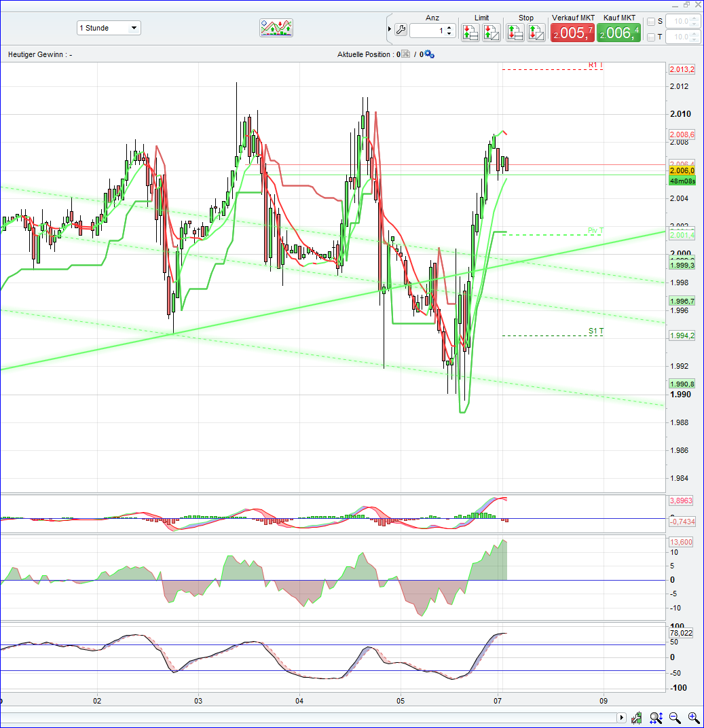This screenshot has height=728, width=704.
Task: Select the first Limit order icon
Action: click(470, 32)
